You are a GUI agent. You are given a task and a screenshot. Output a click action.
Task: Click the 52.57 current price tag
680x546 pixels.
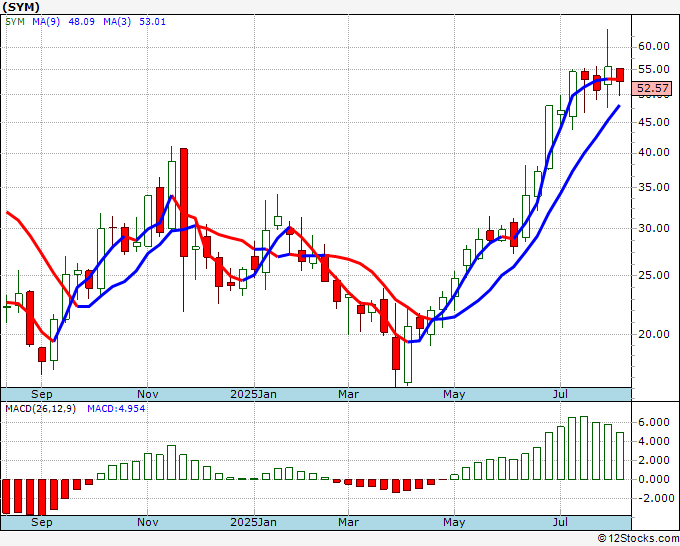coord(653,88)
